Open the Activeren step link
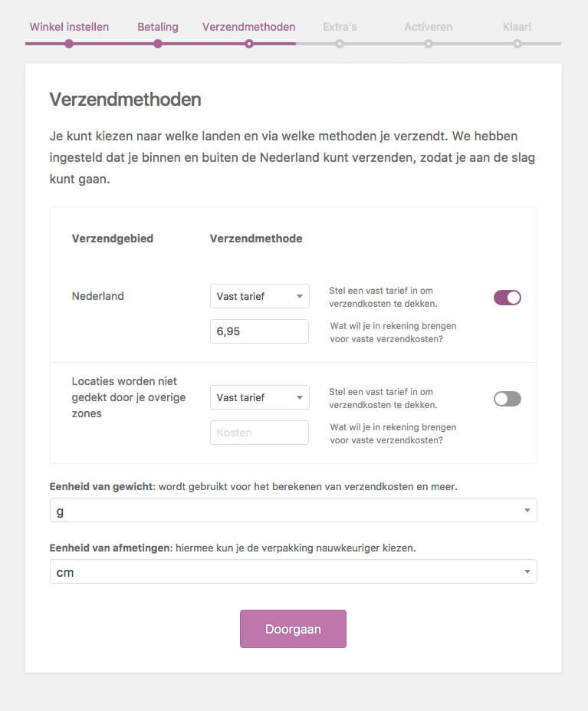 429,26
